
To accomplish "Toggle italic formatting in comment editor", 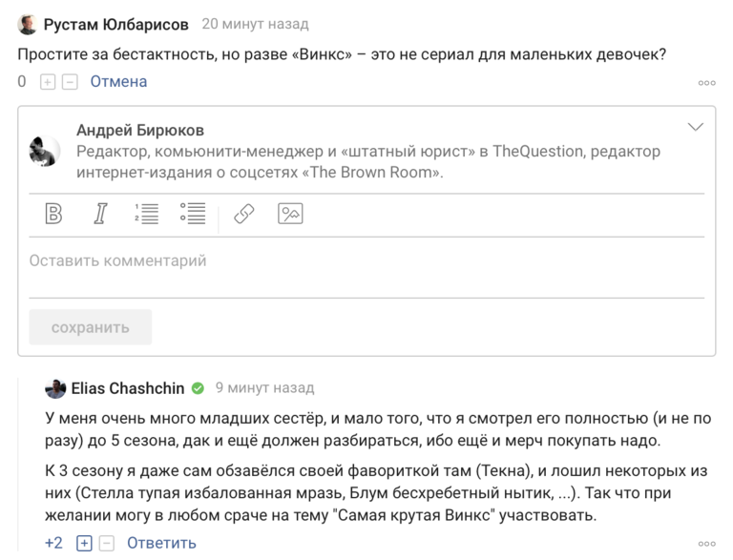I will (x=100, y=214).
